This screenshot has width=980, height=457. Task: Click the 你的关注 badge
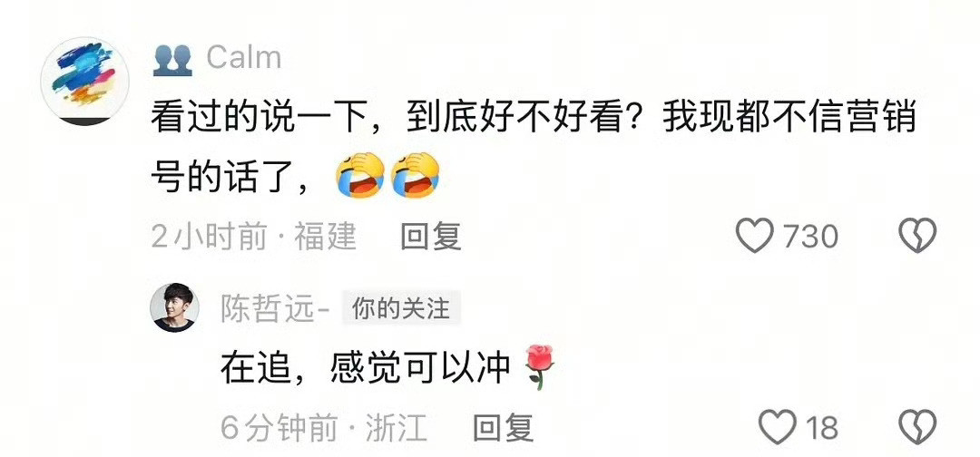point(401,308)
